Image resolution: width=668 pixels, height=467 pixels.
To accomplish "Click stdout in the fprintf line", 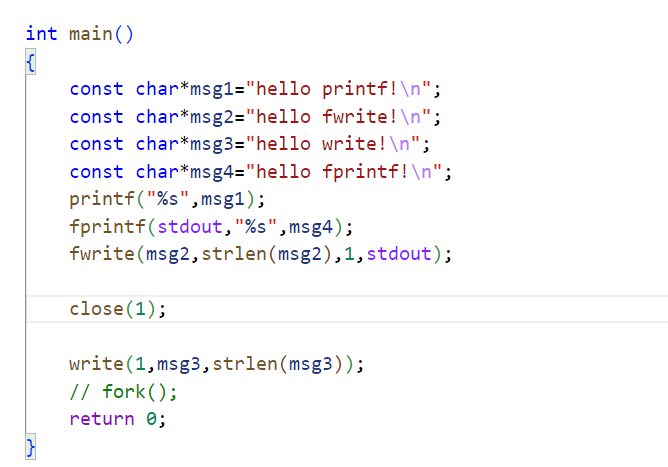I will [190, 227].
